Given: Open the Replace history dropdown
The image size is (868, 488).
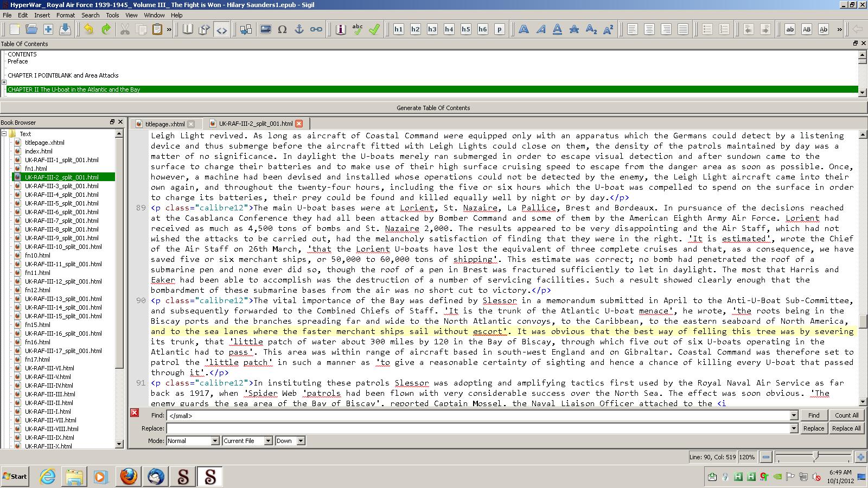Looking at the screenshot, I should (x=794, y=428).
